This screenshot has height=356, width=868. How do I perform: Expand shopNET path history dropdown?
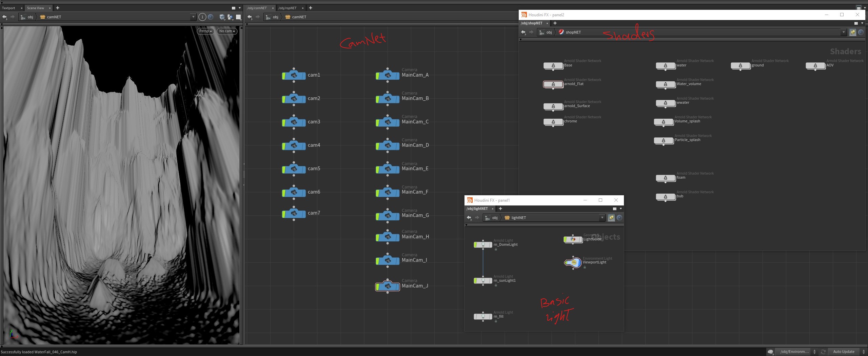(844, 32)
